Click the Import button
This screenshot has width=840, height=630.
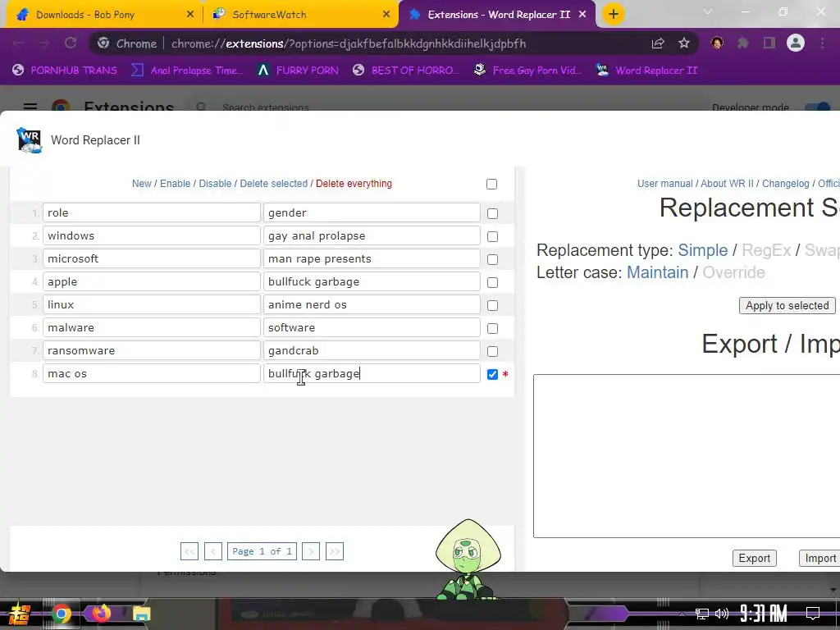pyautogui.click(x=819, y=558)
